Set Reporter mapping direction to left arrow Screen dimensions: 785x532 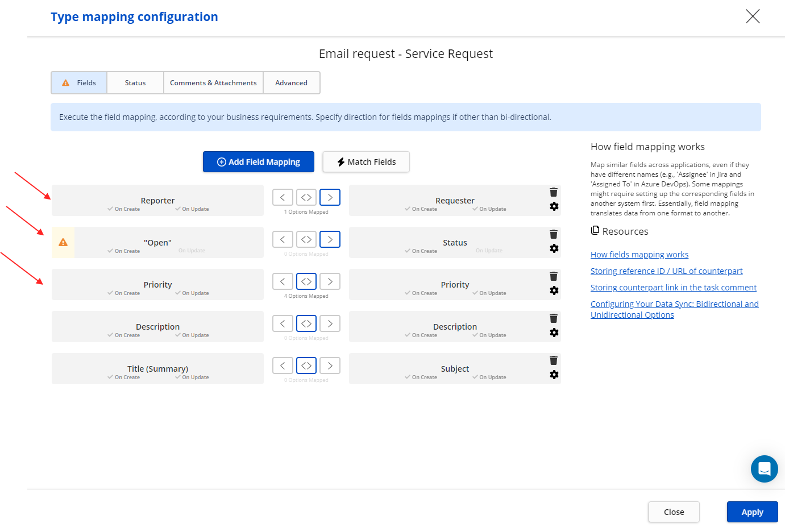click(x=283, y=197)
